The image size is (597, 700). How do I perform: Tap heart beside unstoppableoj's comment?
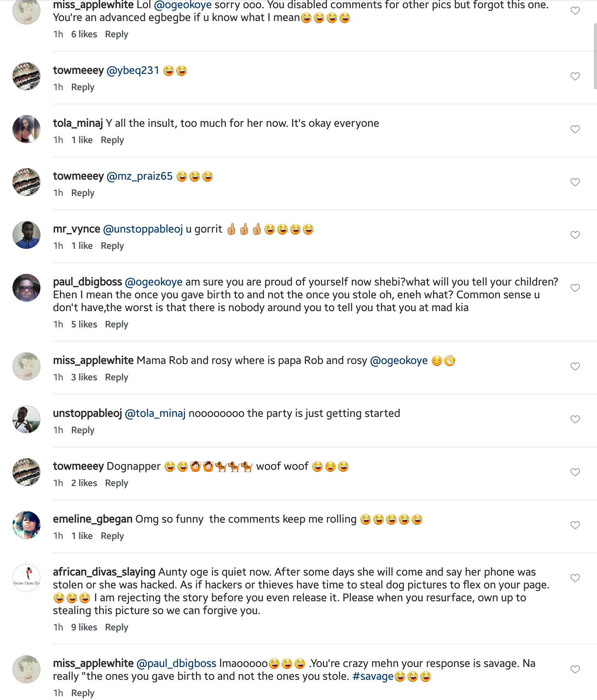pyautogui.click(x=575, y=419)
